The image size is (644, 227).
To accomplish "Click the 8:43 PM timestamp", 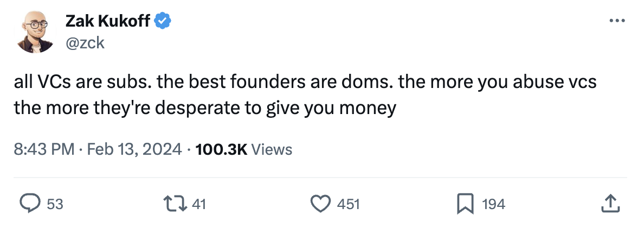I will [44, 149].
